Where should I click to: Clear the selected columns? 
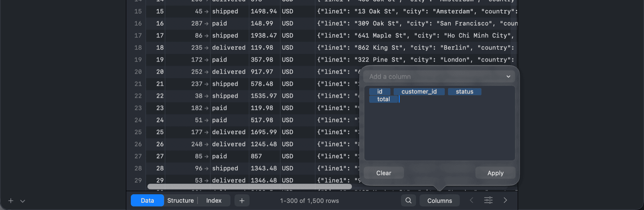tap(384, 173)
